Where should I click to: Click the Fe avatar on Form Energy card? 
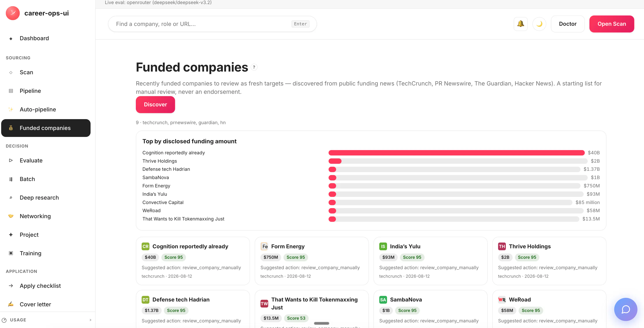264,247
